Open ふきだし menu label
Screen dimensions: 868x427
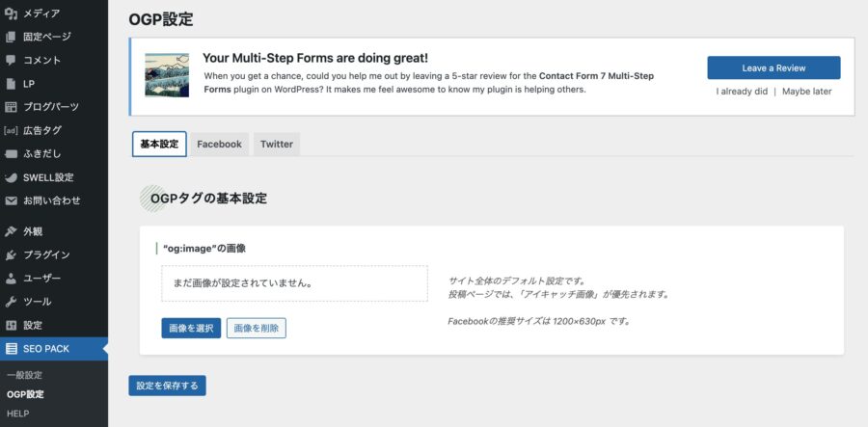[42, 154]
